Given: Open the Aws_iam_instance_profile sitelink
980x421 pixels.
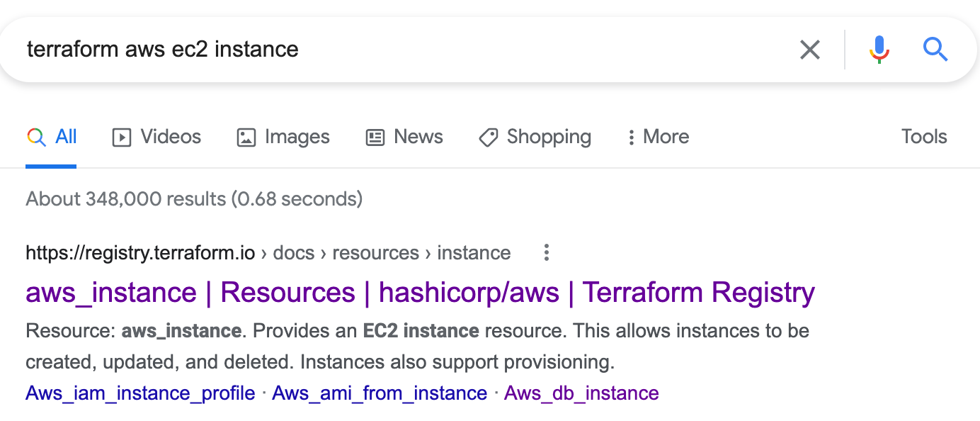Looking at the screenshot, I should click(x=140, y=393).
